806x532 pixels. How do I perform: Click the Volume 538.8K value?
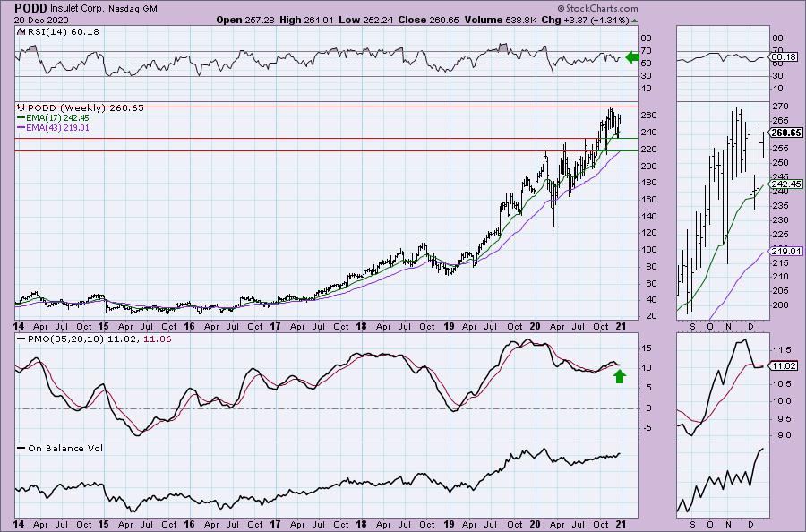(x=502, y=20)
